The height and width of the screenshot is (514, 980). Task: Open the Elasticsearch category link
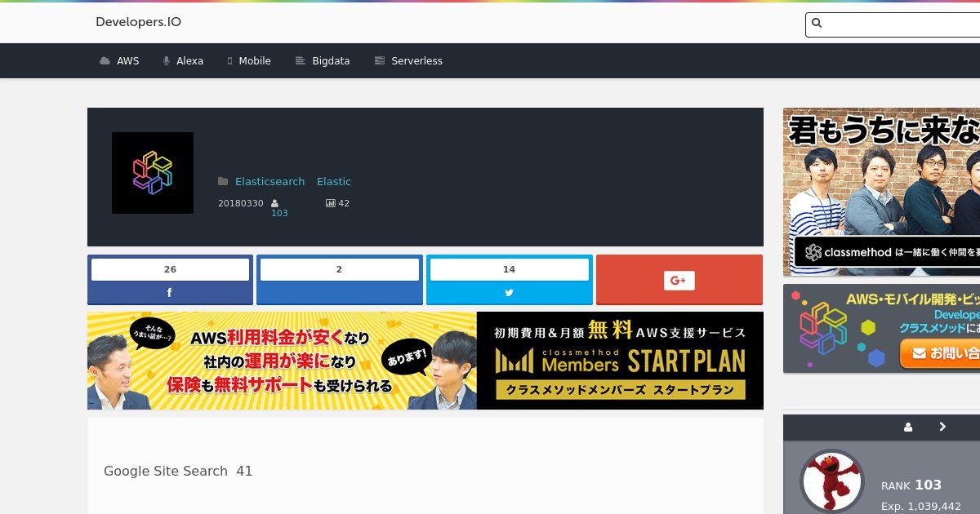(x=269, y=181)
